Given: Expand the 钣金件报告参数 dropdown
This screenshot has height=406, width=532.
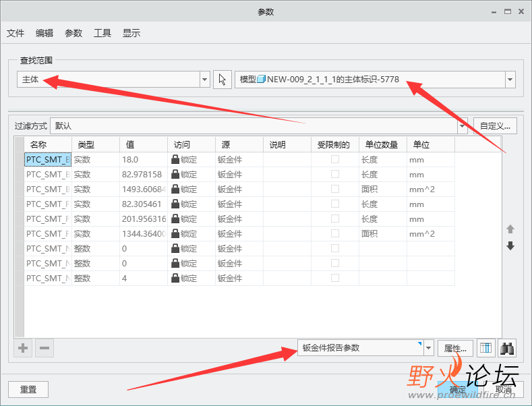Looking at the screenshot, I should point(429,348).
